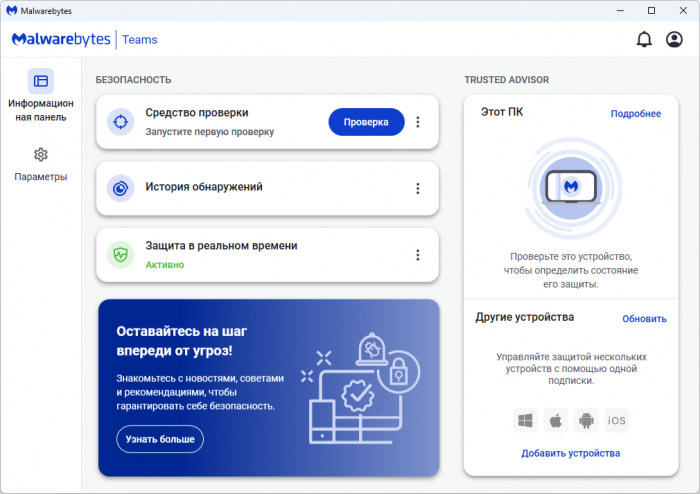This screenshot has height=494, width=700.
Task: Open the notifications bell icon
Action: (644, 40)
